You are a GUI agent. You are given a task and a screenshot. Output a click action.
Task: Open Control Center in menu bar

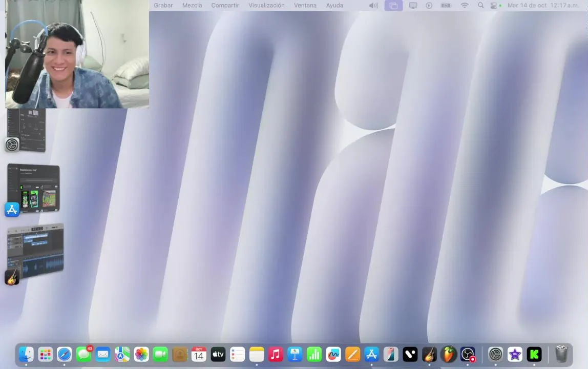click(494, 5)
